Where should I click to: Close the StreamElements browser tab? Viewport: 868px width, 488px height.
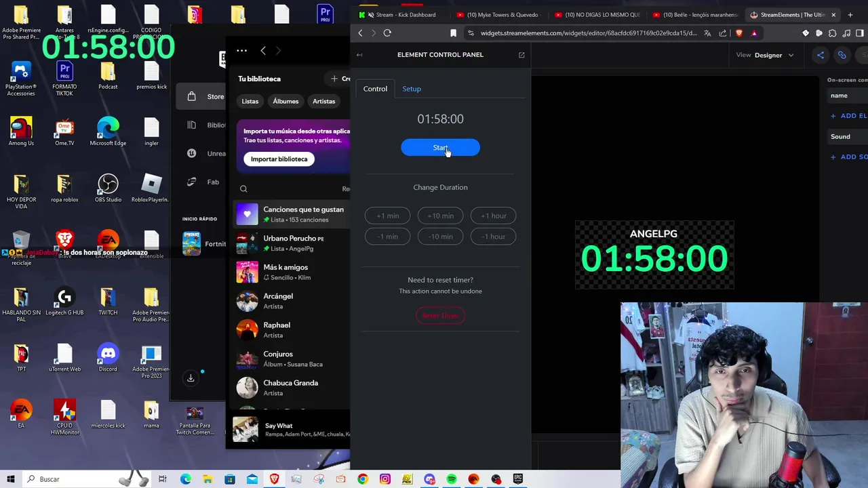[x=833, y=15]
